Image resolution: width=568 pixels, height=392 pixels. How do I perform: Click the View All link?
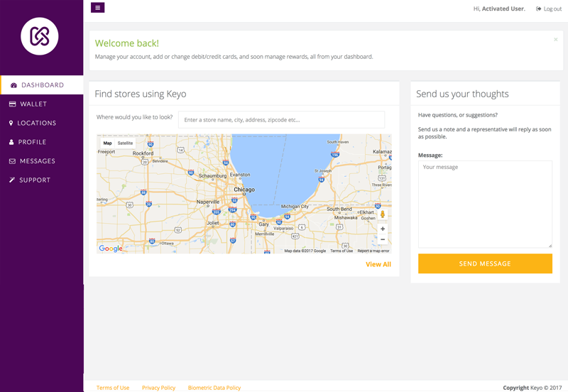coord(378,264)
